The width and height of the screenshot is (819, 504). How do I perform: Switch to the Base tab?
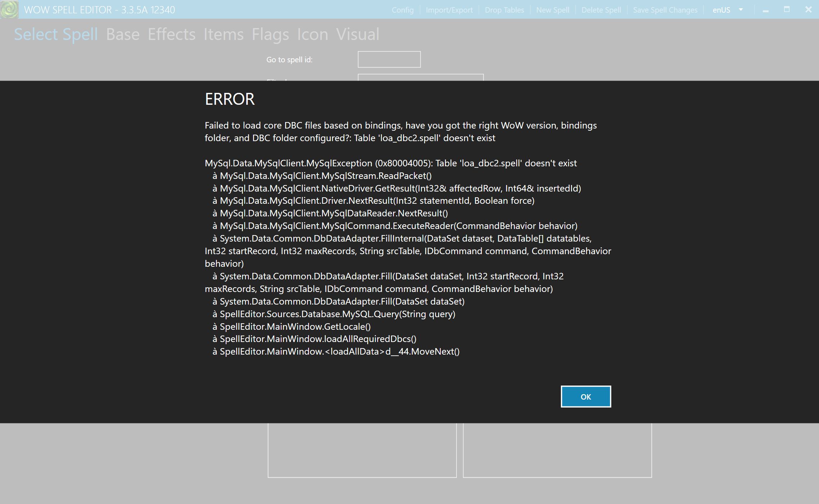[x=123, y=34]
